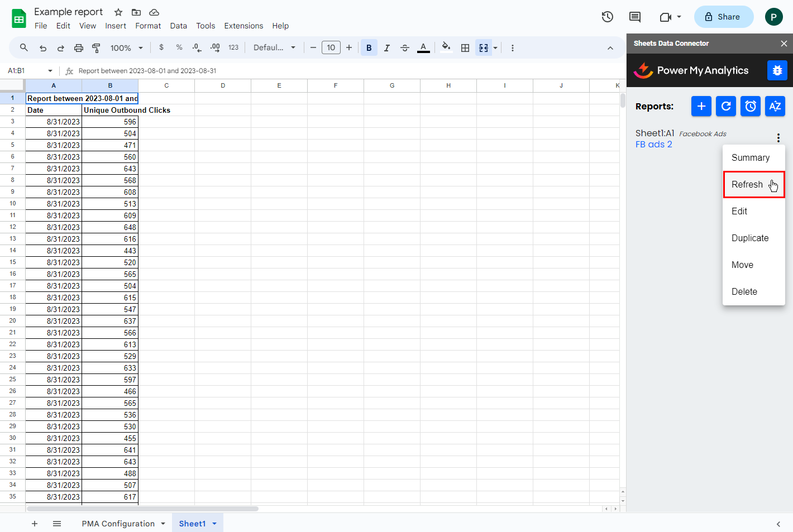The height and width of the screenshot is (532, 793).
Task: Click the AZ sort reports icon
Action: coord(775,106)
